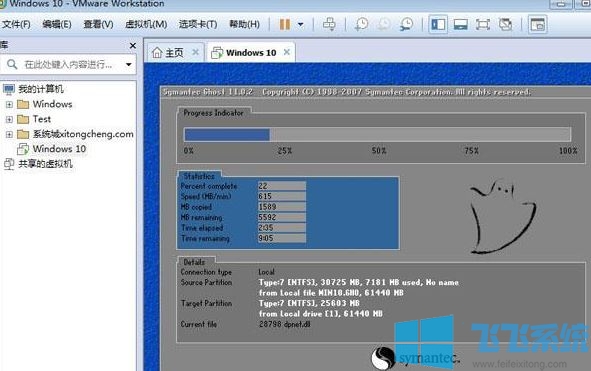The height and width of the screenshot is (371, 591).
Task: Open the 查看(V) menu
Action: tap(98, 25)
